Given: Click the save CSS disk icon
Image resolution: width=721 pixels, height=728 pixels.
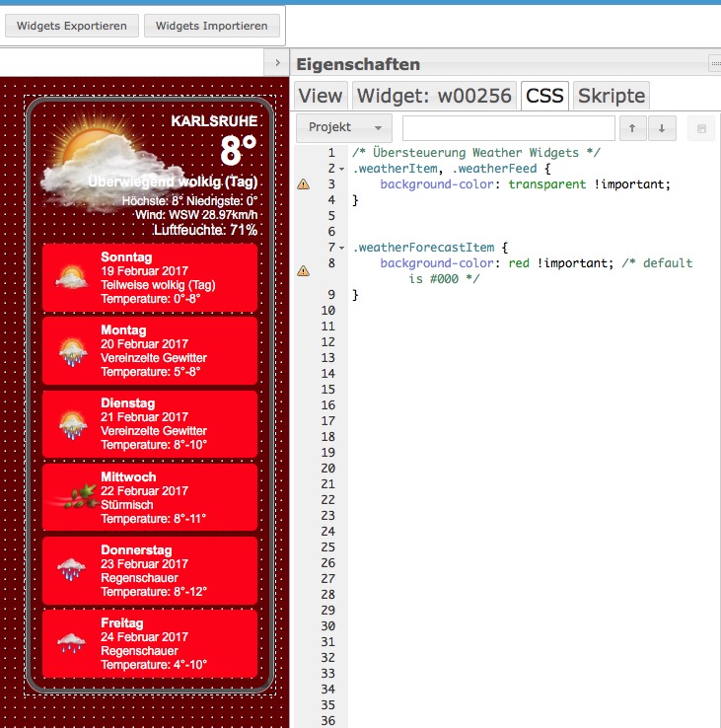Looking at the screenshot, I should pyautogui.click(x=701, y=128).
